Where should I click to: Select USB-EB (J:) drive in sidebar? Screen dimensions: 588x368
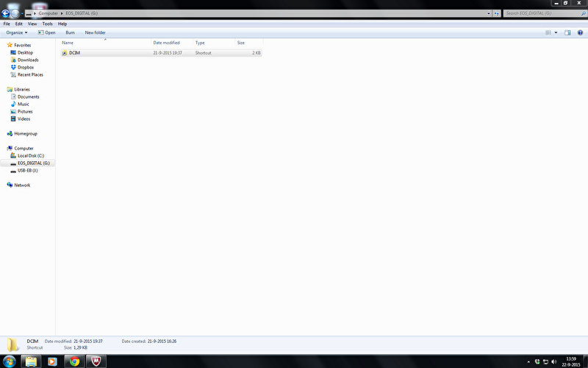[x=27, y=170]
